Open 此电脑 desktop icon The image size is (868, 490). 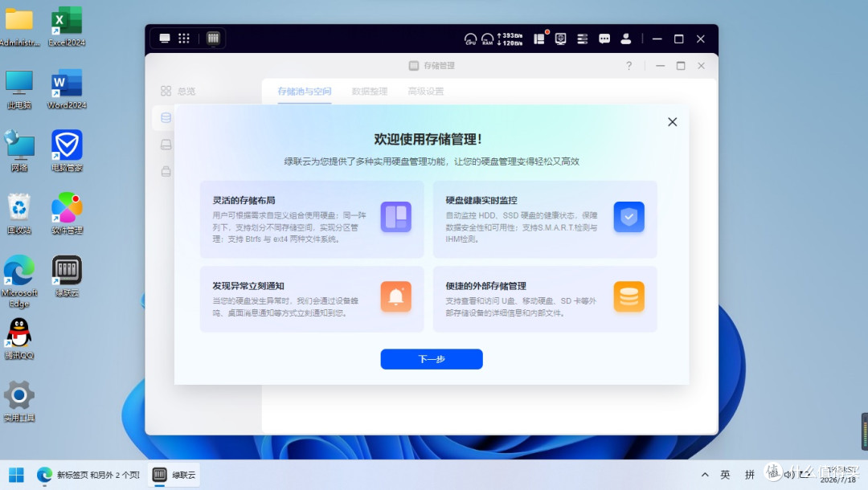coord(18,89)
